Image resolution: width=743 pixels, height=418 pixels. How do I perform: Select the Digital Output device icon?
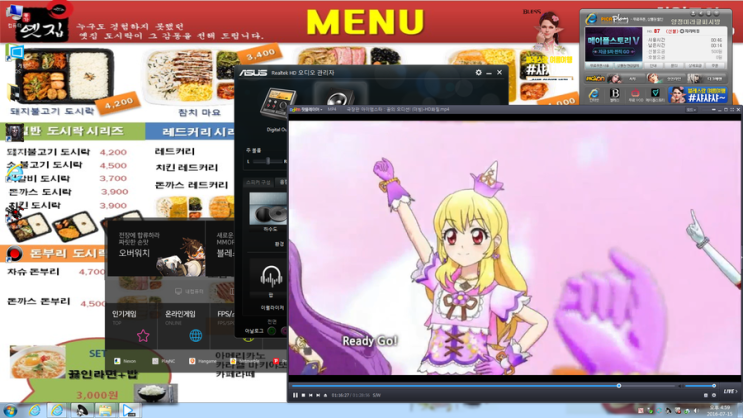[x=278, y=103]
